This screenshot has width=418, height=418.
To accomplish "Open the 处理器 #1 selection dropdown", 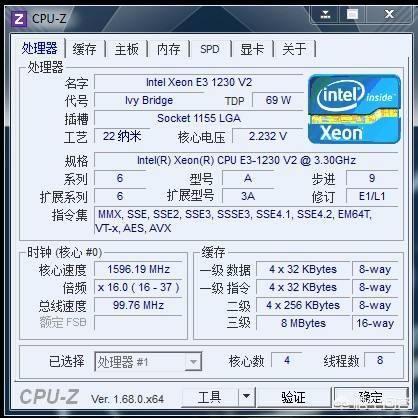I will click(148, 362).
